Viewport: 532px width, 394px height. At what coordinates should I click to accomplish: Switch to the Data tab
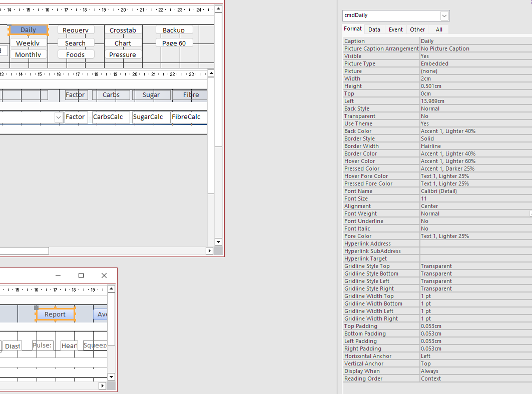[374, 29]
